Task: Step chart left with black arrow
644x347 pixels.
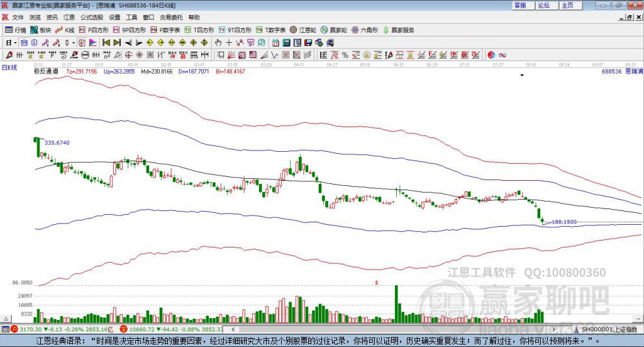Action: (x=128, y=43)
